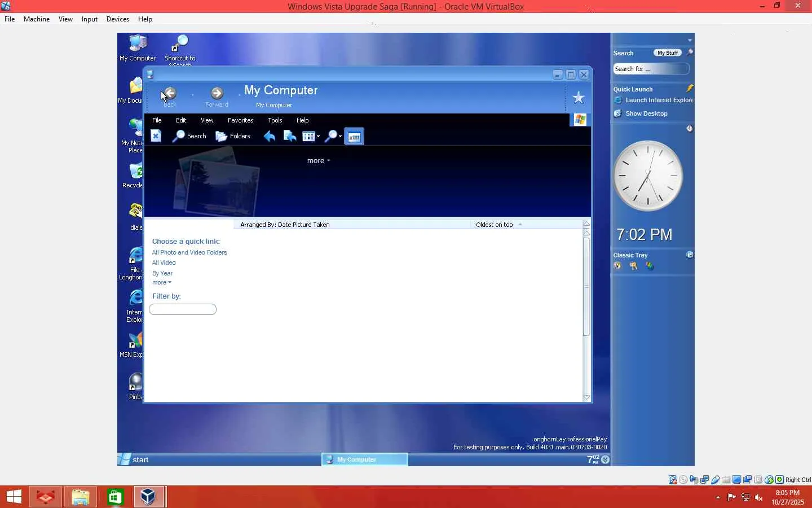Open the 'All Video' quick link

tap(164, 262)
